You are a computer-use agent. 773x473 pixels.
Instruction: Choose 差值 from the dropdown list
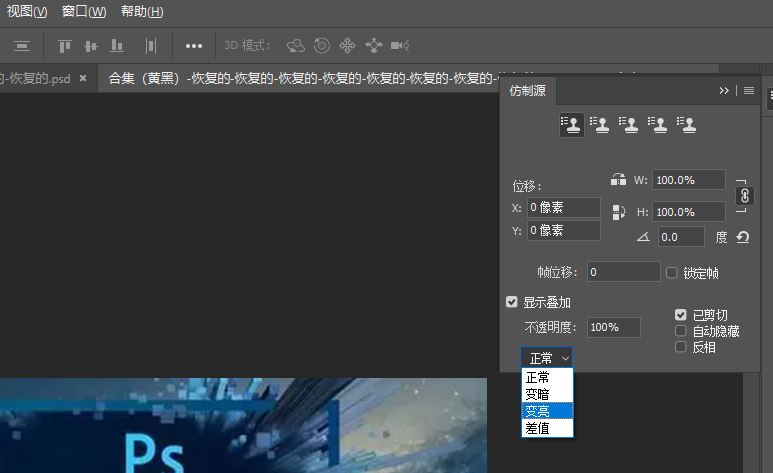547,428
